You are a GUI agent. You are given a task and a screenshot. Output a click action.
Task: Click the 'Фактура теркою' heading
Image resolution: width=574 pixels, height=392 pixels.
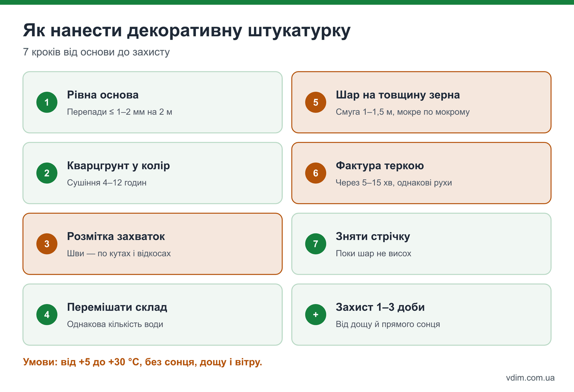380,166
